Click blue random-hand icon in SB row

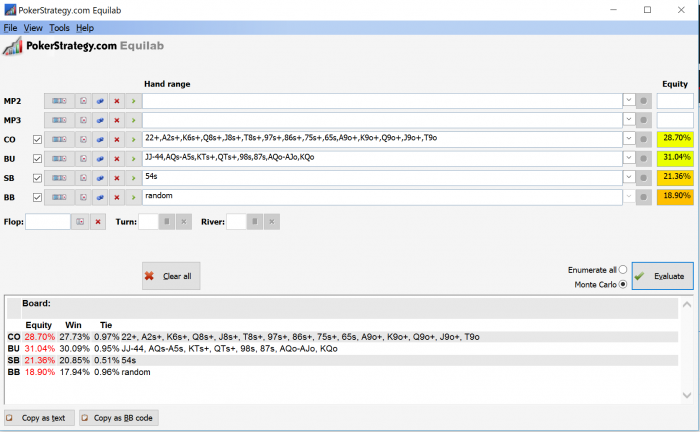click(x=100, y=178)
